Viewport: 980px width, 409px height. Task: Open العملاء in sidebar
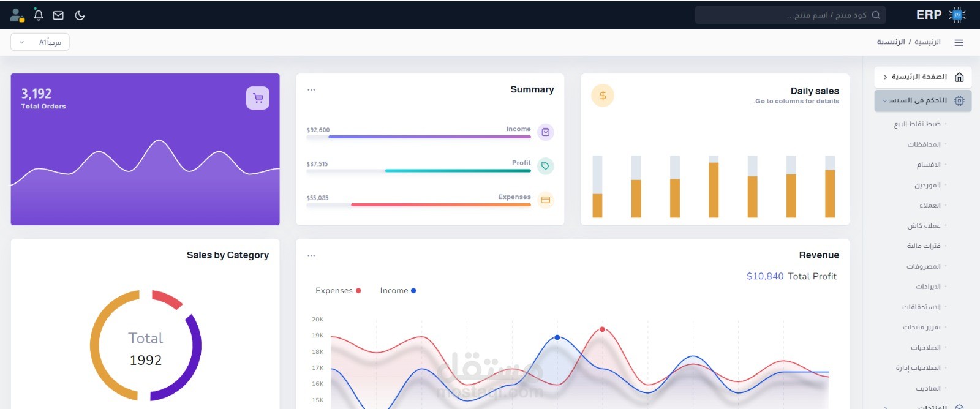coord(930,205)
